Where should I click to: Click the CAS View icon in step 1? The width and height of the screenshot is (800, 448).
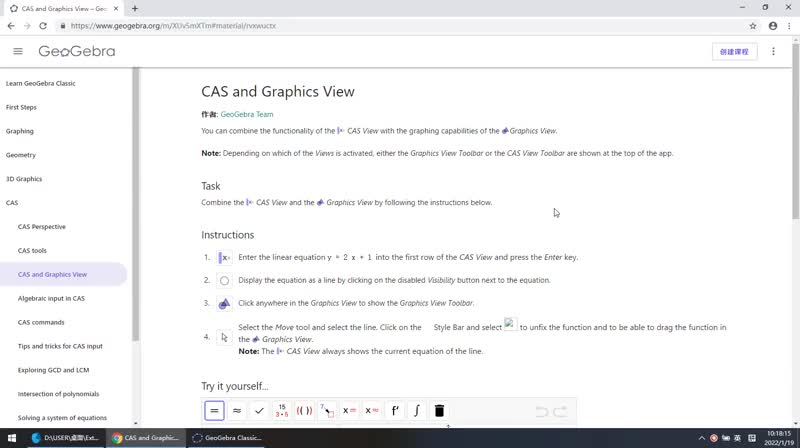pyautogui.click(x=224, y=258)
